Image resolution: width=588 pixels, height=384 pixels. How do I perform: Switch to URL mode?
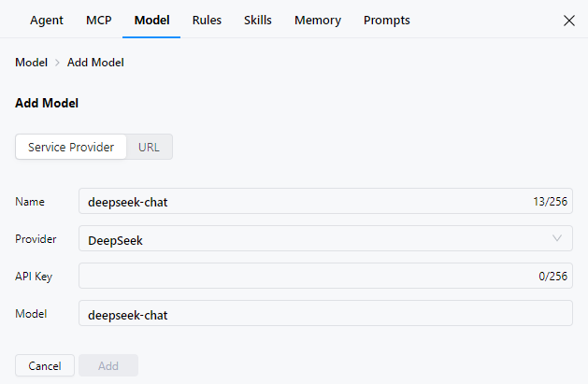pos(150,147)
